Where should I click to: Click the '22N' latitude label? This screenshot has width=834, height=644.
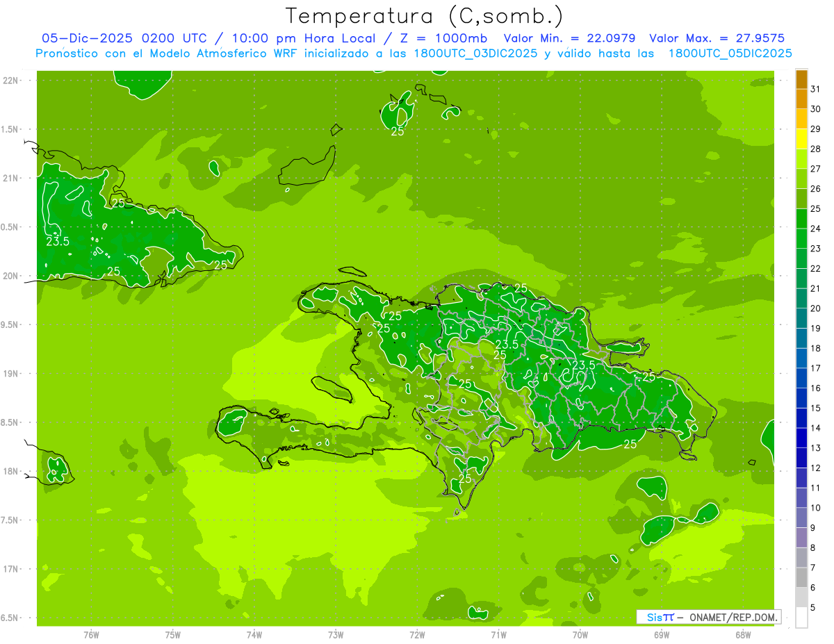point(11,80)
